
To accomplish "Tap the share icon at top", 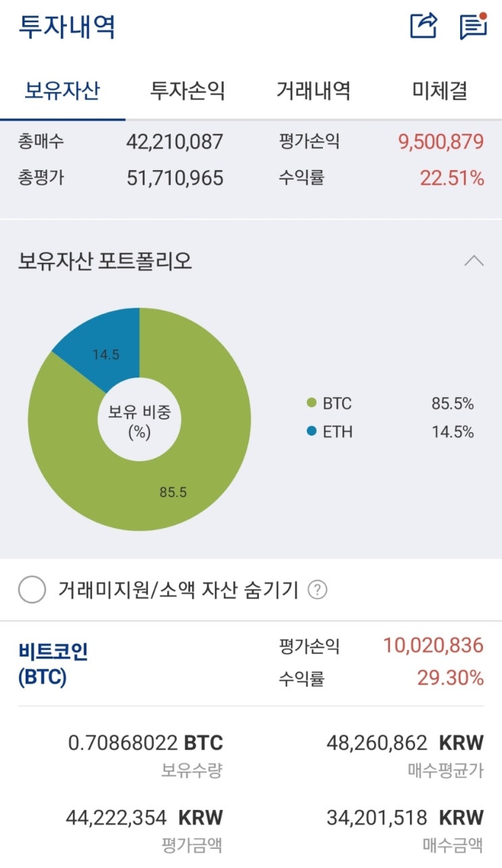I will click(x=424, y=26).
